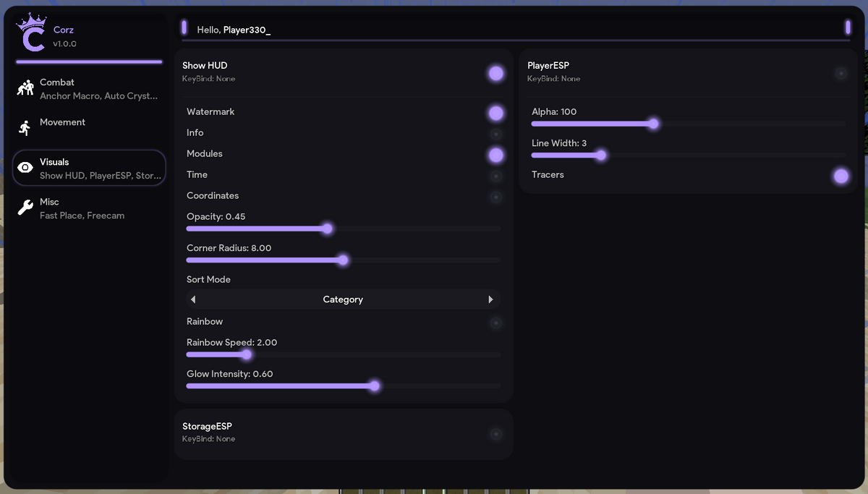
Task: Enable the PlayerESP module toggle
Action: click(841, 72)
